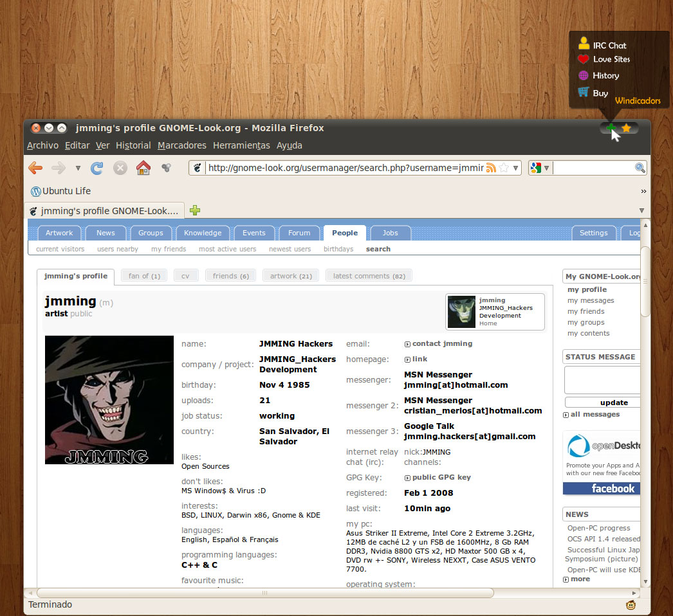Click in the status message text box

tap(602, 379)
